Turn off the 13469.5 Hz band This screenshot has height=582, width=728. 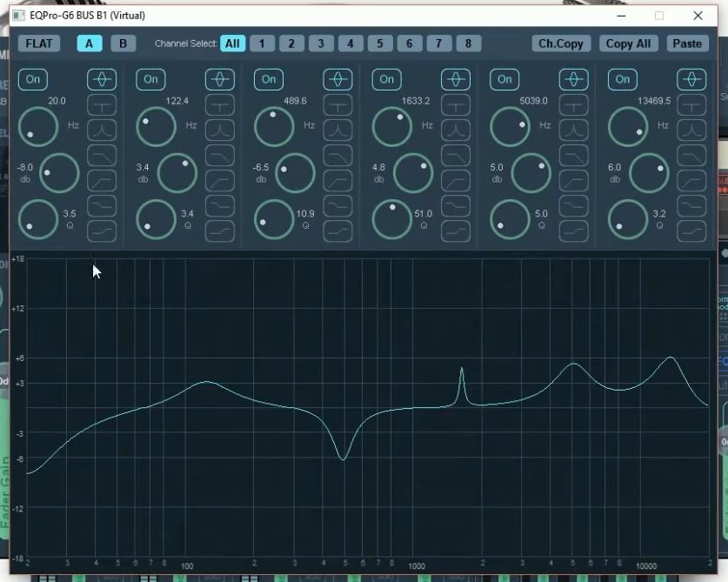coord(622,79)
